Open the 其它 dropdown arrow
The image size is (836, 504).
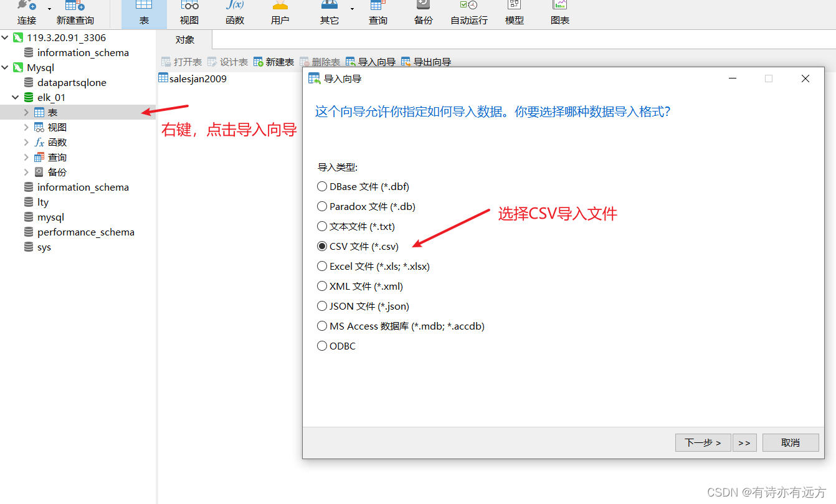click(352, 9)
